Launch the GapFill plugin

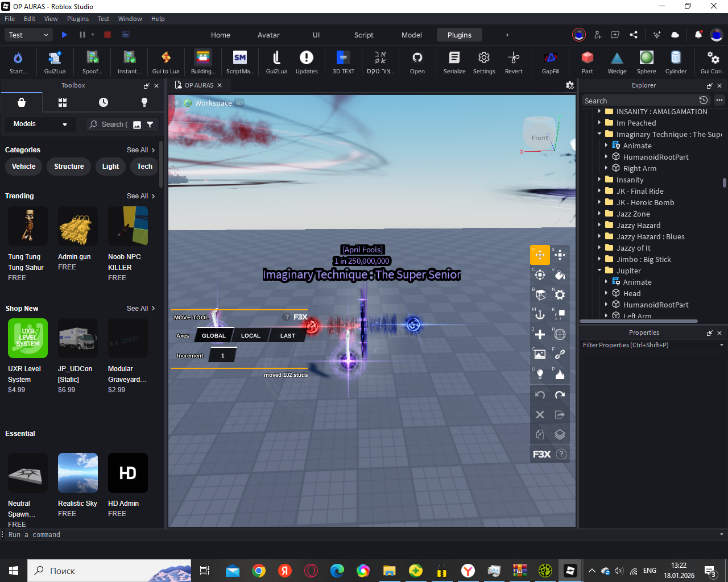[x=551, y=61]
